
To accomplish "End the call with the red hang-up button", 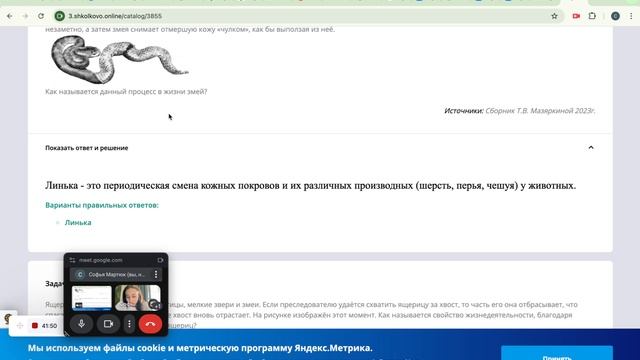I will 150,324.
